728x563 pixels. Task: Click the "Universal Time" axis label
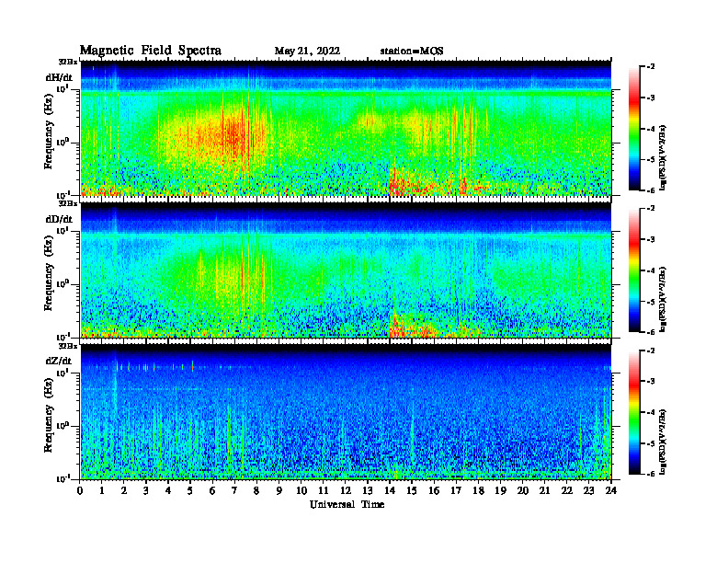tap(347, 504)
